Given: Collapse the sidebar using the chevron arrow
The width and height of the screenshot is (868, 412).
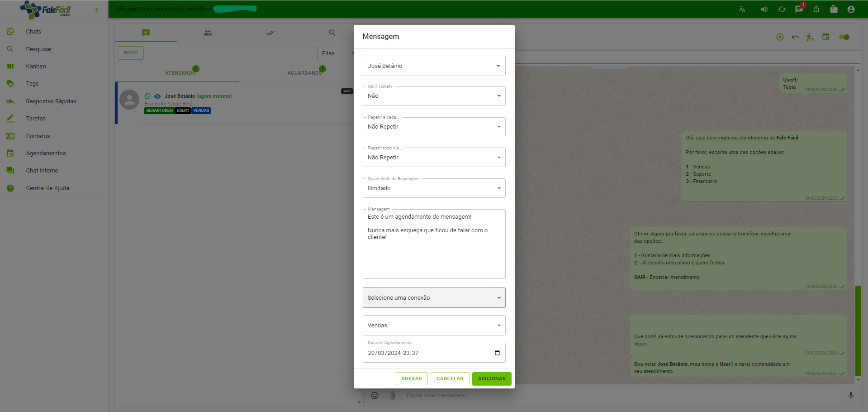Looking at the screenshot, I should [96, 10].
